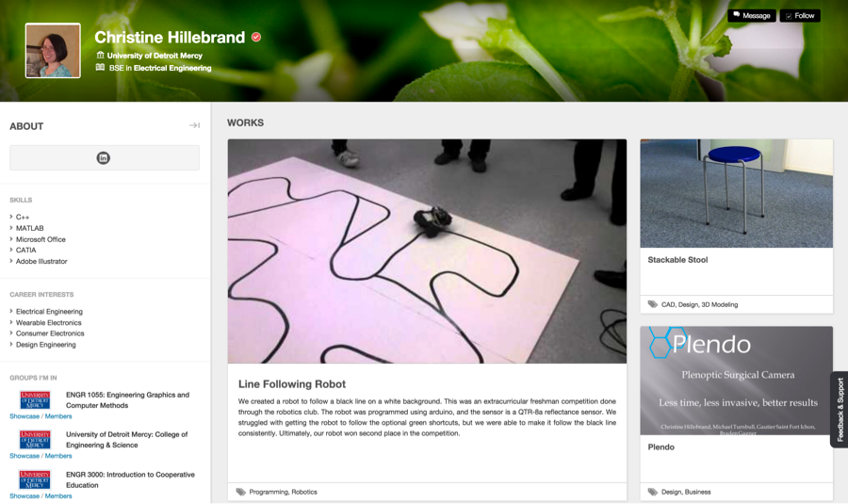Screen dimensions: 848x504
Task: Expand the C++ skill chevron
Action: point(11,217)
